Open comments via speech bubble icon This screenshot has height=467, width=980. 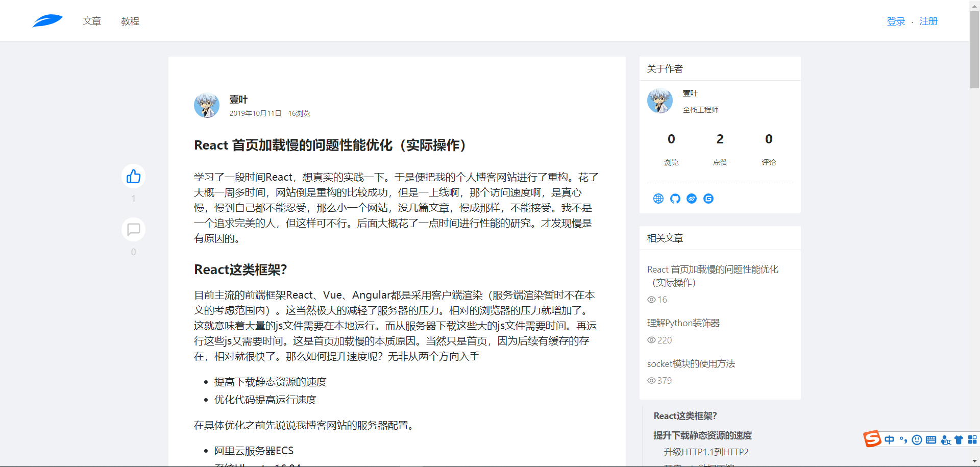133,230
